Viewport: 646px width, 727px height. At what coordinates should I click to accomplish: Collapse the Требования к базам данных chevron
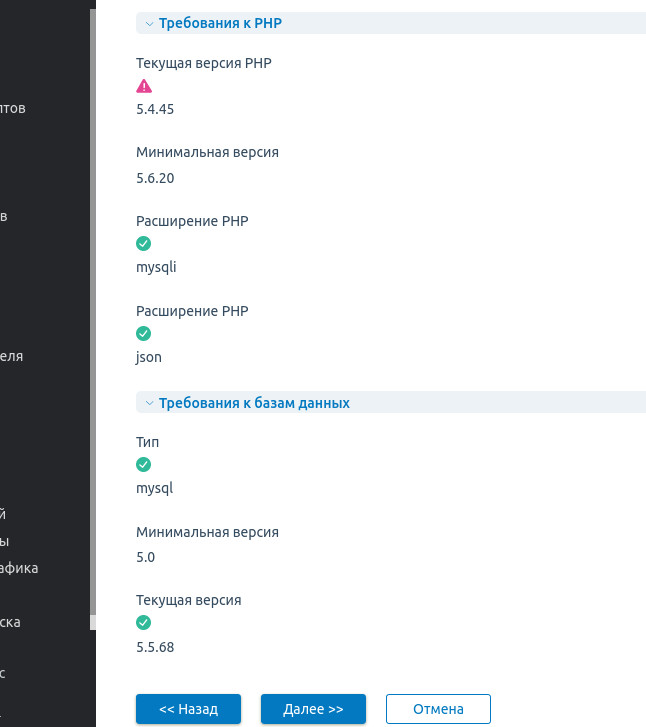[x=149, y=403]
